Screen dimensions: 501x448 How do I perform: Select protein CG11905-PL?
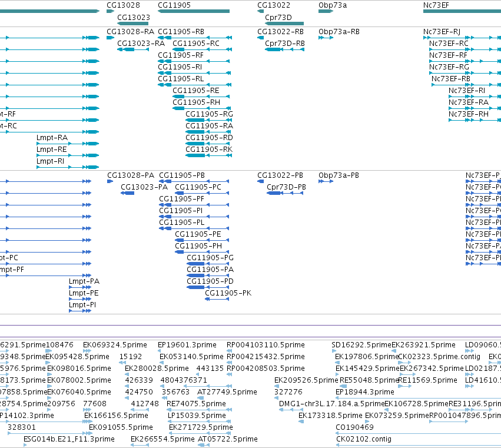coord(181,223)
